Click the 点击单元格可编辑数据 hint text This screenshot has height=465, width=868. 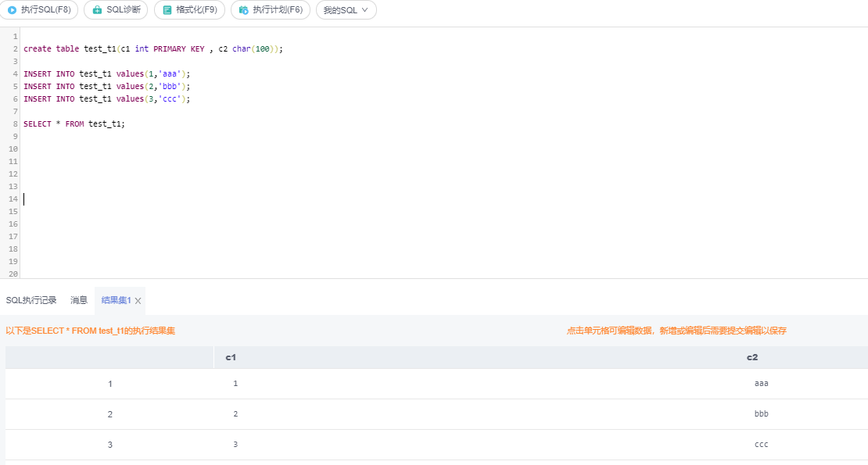coord(676,331)
